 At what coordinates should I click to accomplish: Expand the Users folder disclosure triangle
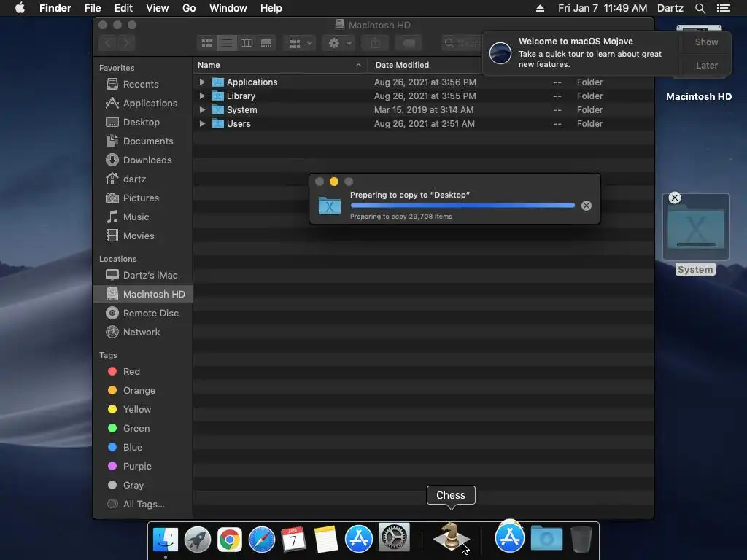point(202,123)
